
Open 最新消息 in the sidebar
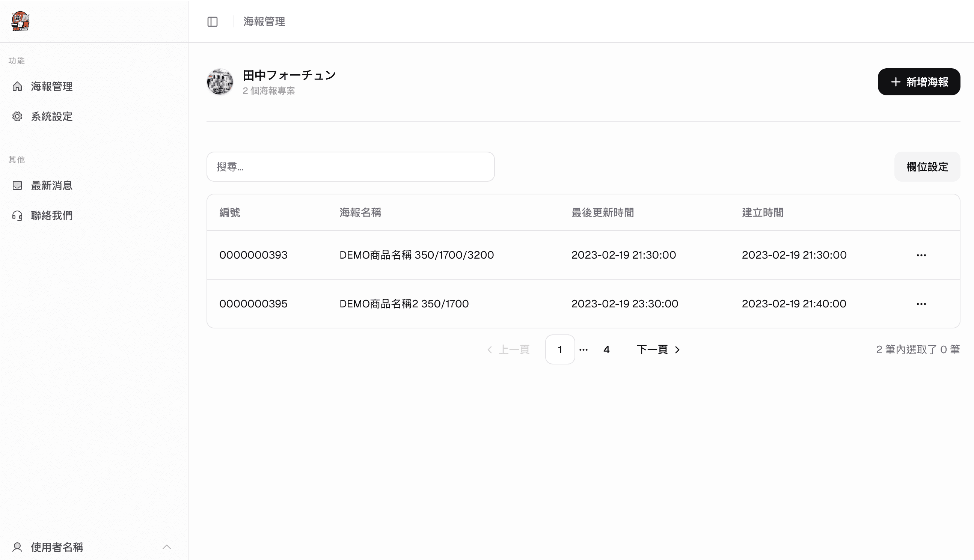(94, 185)
